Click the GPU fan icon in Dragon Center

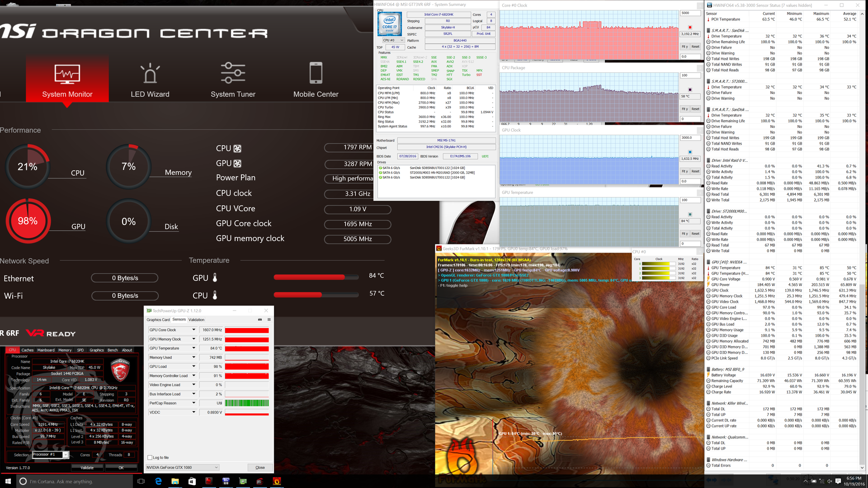point(237,164)
